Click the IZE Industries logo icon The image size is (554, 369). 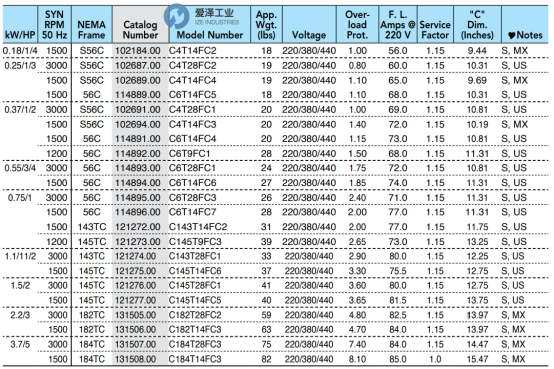click(x=177, y=17)
